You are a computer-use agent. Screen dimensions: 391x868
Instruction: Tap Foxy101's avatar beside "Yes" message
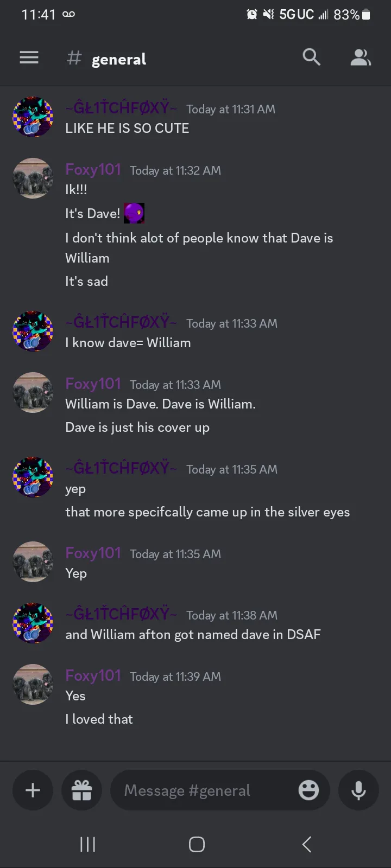(x=33, y=684)
